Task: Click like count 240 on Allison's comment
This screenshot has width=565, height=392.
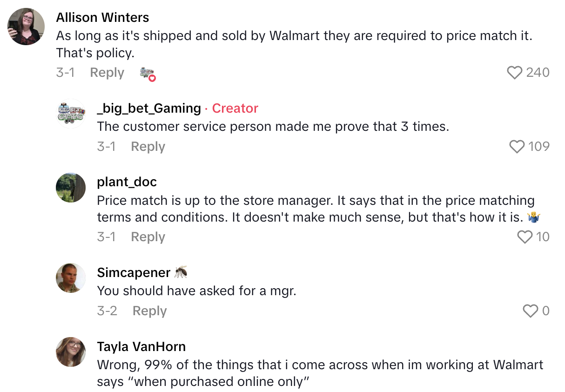Action: (538, 73)
